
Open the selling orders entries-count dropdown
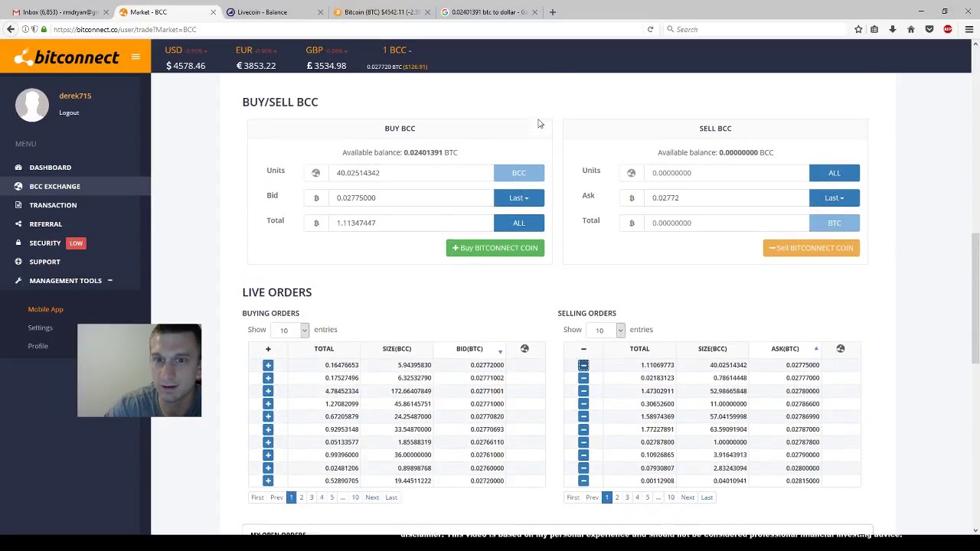click(x=606, y=330)
